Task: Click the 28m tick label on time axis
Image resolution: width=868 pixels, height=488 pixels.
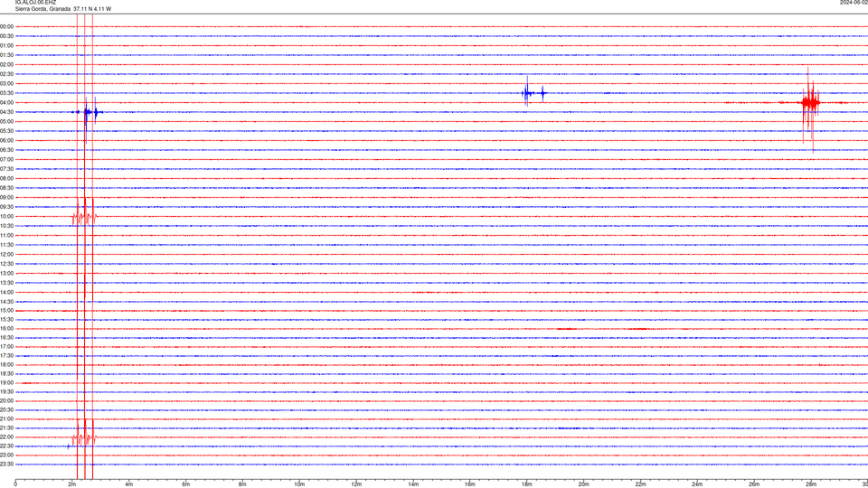Action: click(811, 484)
